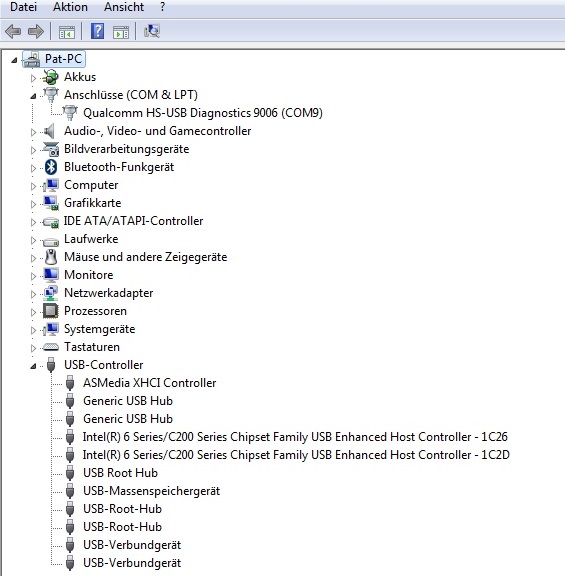Click the Tastaturen keyboard icon
565x576 pixels.
tap(51, 347)
